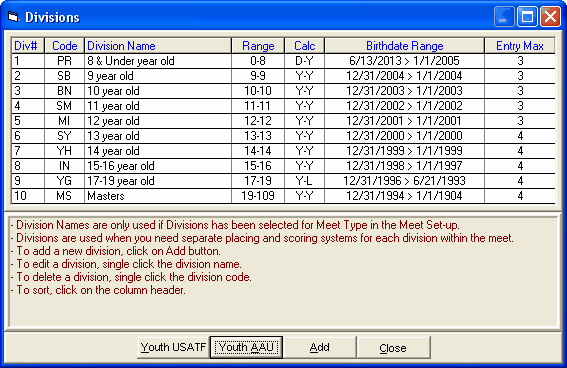Click birthdate range '12/31/2004 > 1/1/2004'
The width and height of the screenshot is (567, 368).
(404, 76)
